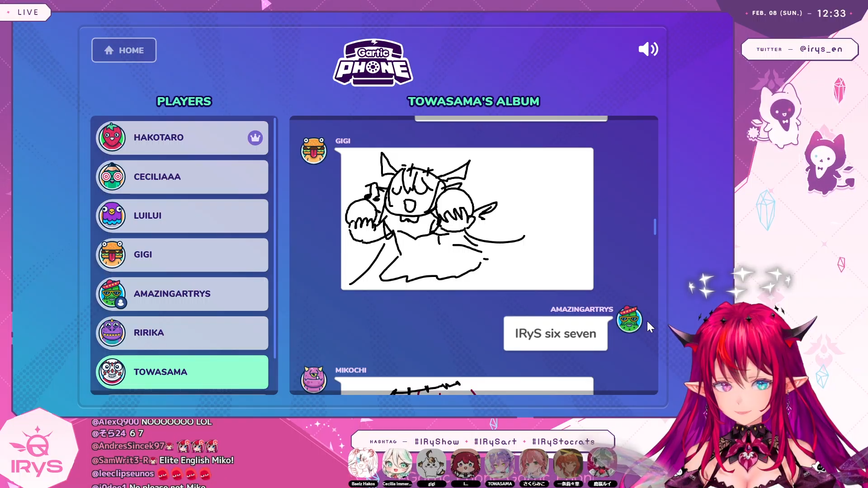Click the "IRyS six seven" prompt bubble
This screenshot has height=488, width=868.
[x=555, y=333]
